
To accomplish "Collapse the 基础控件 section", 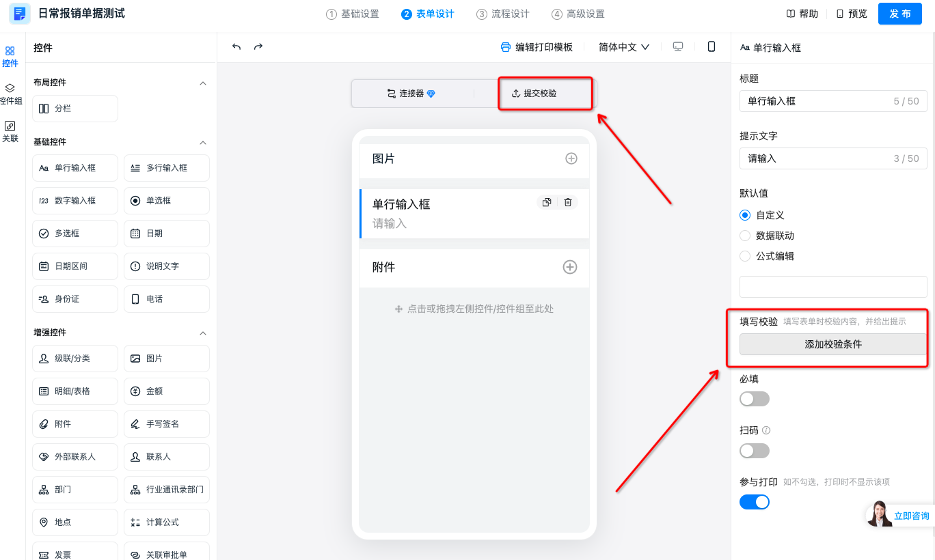I will point(202,142).
